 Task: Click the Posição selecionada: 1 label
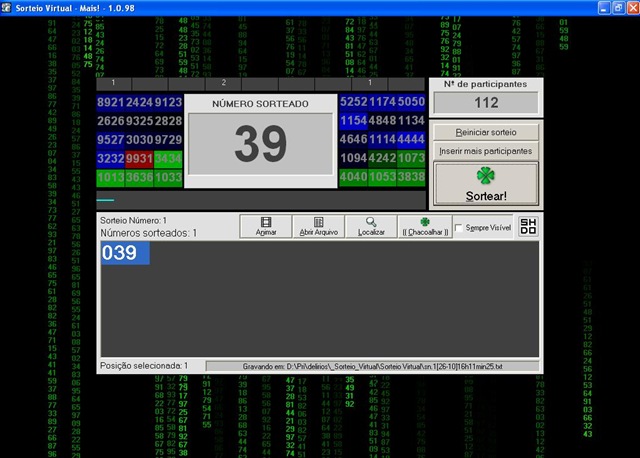tap(144, 366)
